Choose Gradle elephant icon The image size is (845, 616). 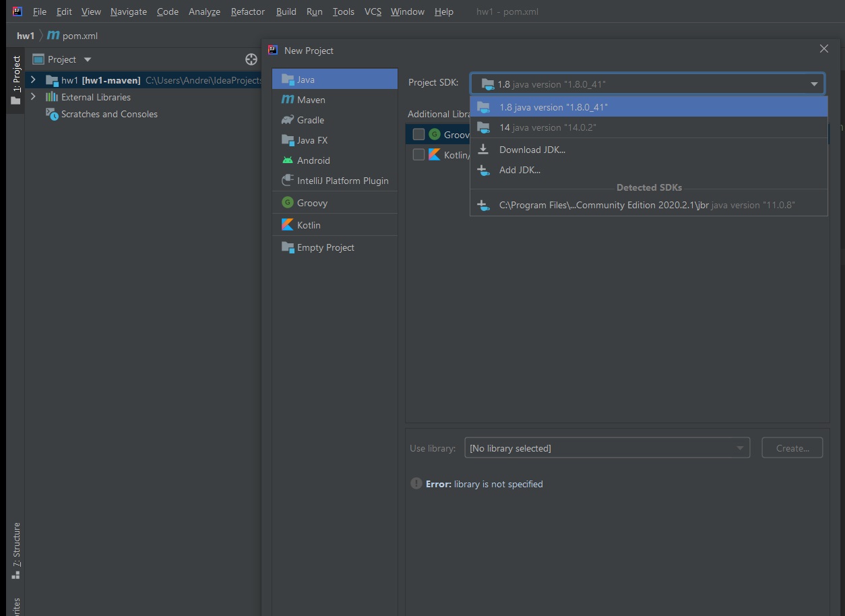[x=288, y=119]
